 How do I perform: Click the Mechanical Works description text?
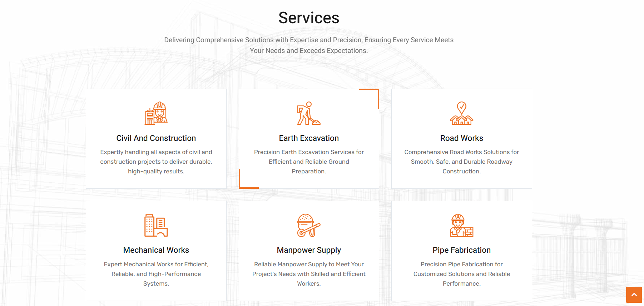[156, 274]
